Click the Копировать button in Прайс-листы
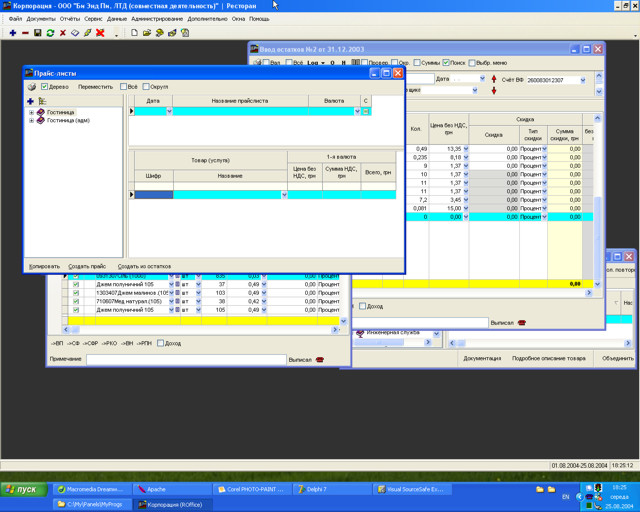 coord(44,266)
